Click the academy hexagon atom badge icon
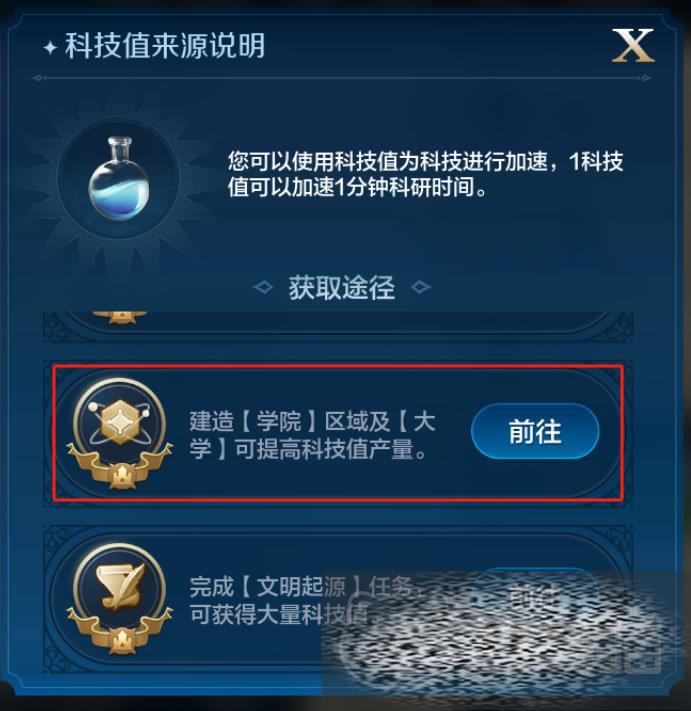Image resolution: width=691 pixels, height=711 pixels. click(x=120, y=422)
